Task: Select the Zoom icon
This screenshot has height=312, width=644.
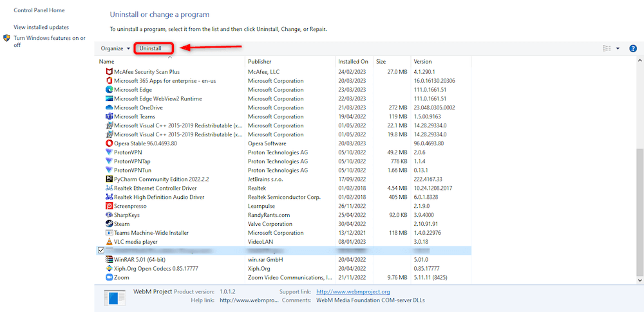Action: pos(109,277)
